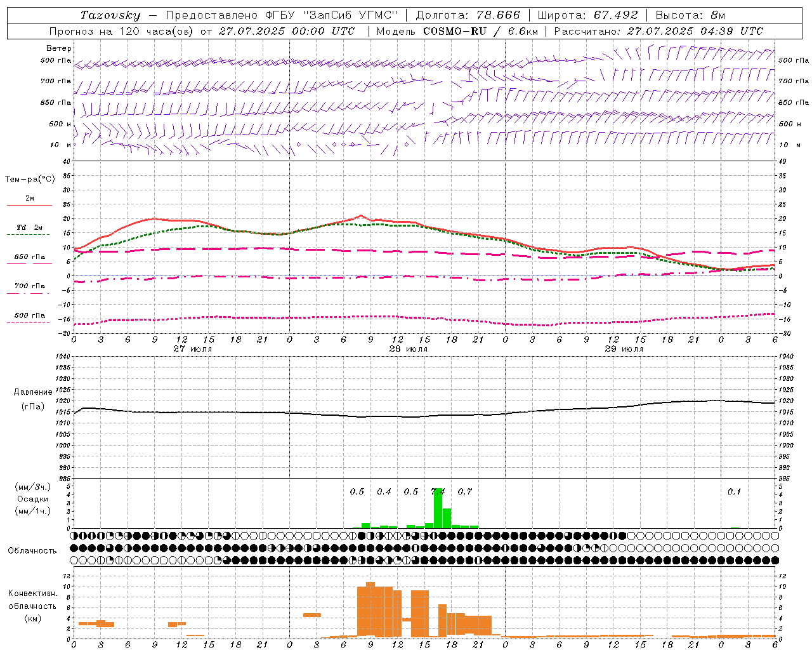Click 'Прогноз на 120 часа(ов)' forecast label
Viewport: 812px width, 650px height.
coord(122,31)
